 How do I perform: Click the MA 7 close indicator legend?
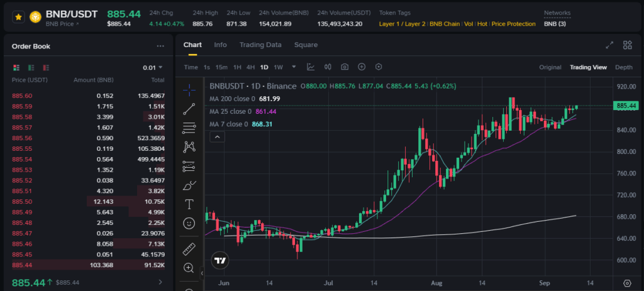pyautogui.click(x=241, y=124)
